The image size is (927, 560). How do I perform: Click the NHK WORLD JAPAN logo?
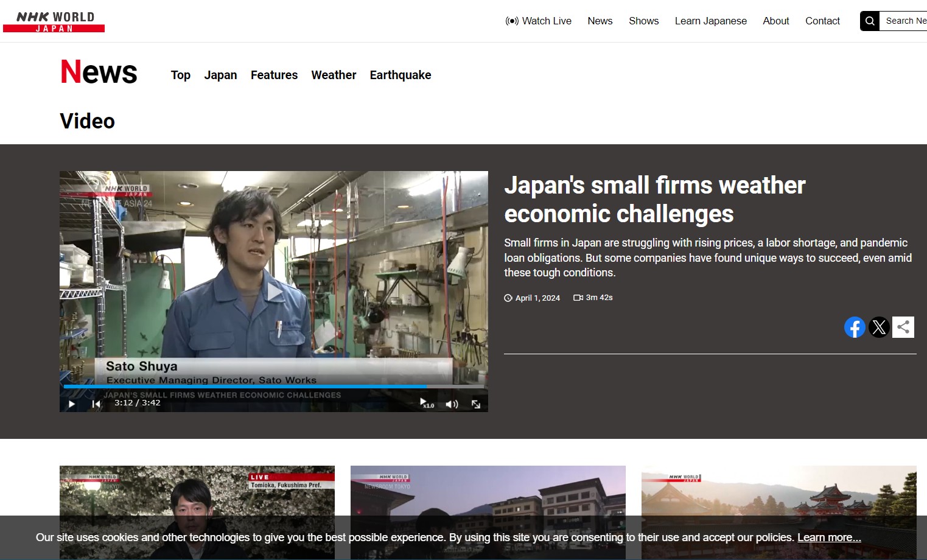(x=54, y=21)
